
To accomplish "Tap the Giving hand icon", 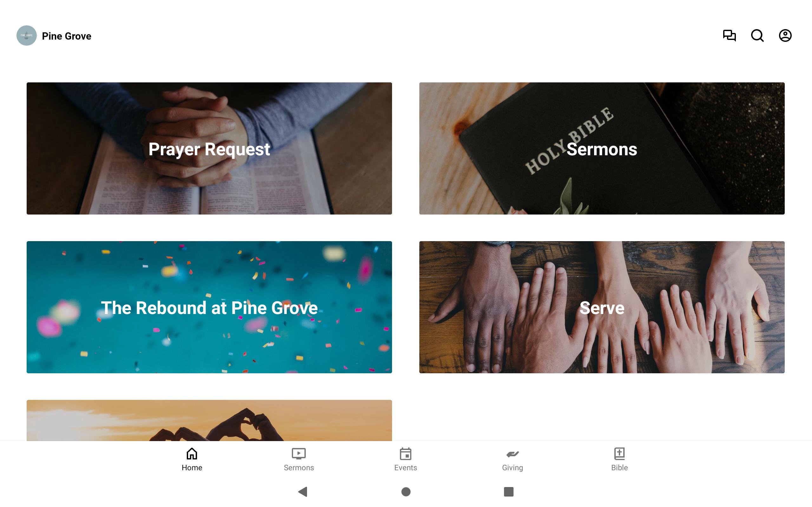I will [512, 454].
